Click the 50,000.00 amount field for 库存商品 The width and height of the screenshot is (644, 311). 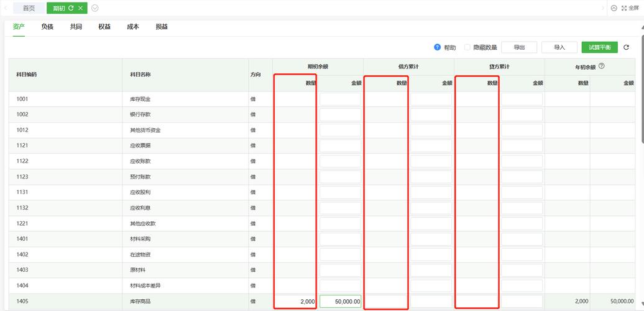point(340,302)
